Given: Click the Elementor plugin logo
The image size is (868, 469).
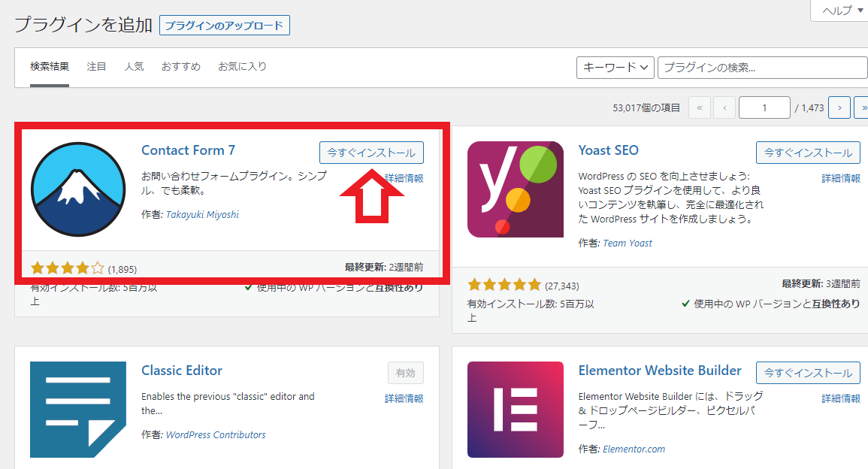Looking at the screenshot, I should pos(516,409).
